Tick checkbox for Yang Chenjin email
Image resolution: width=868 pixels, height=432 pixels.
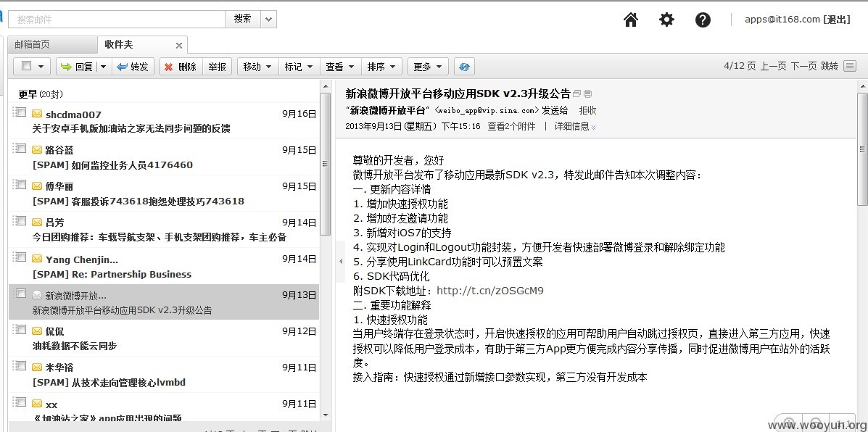pyautogui.click(x=21, y=257)
